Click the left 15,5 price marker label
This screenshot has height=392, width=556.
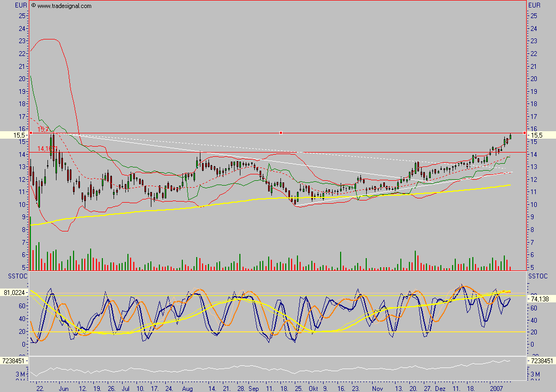pyautogui.click(x=14, y=135)
